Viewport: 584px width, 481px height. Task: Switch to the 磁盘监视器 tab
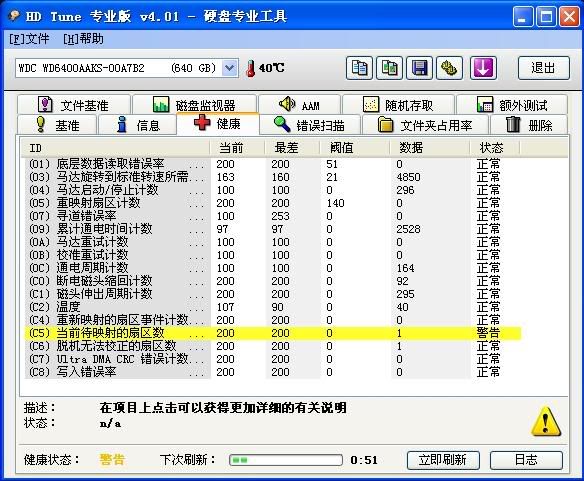[194, 105]
